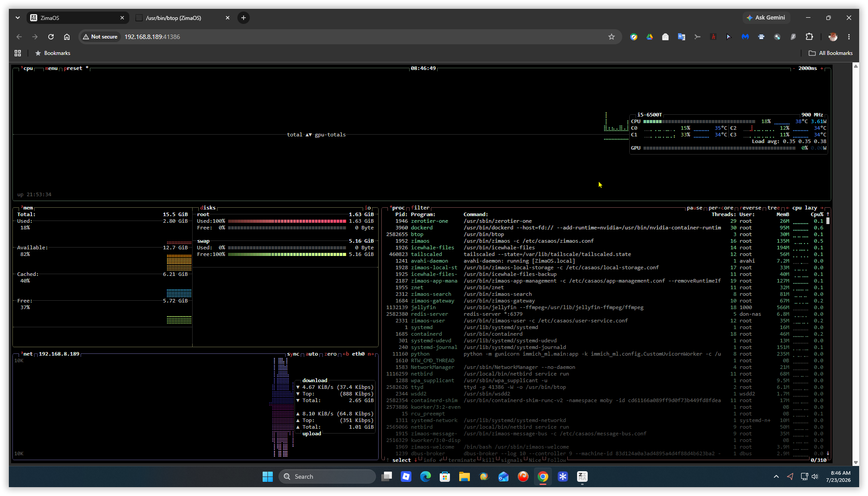
Task: Select next process sorting column arrow
Action: coord(822,208)
